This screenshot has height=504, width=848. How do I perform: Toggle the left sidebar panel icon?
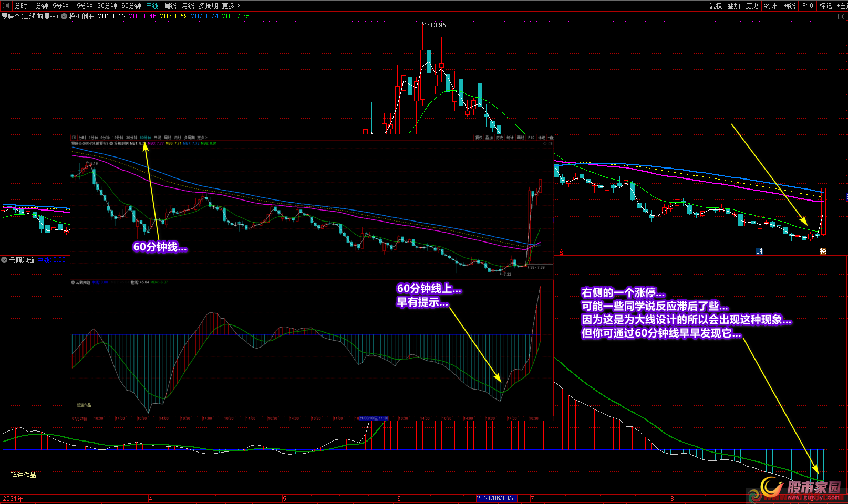[x=6, y=6]
